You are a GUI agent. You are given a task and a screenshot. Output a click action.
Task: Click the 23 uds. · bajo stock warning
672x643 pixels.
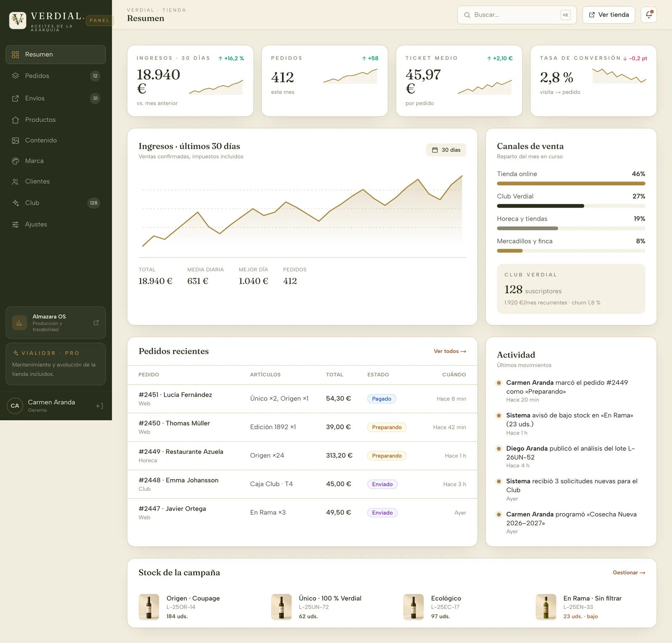[x=580, y=617]
